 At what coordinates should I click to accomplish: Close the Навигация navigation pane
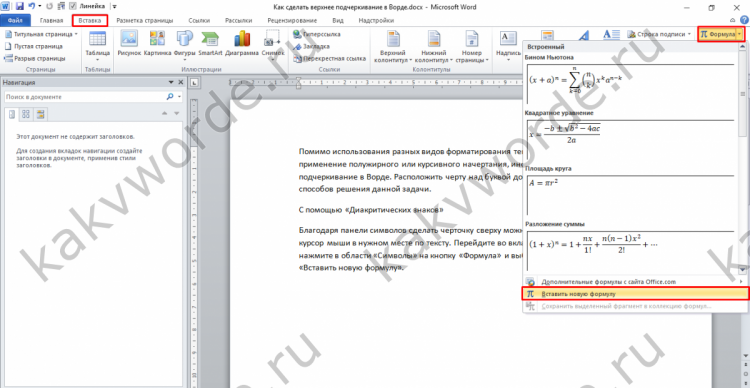coord(181,82)
